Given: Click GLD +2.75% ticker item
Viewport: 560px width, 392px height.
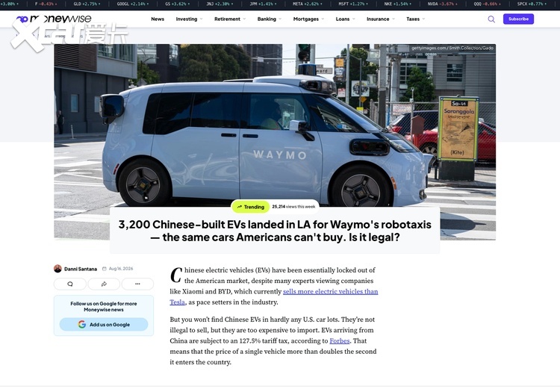Looking at the screenshot, I should (87, 4).
